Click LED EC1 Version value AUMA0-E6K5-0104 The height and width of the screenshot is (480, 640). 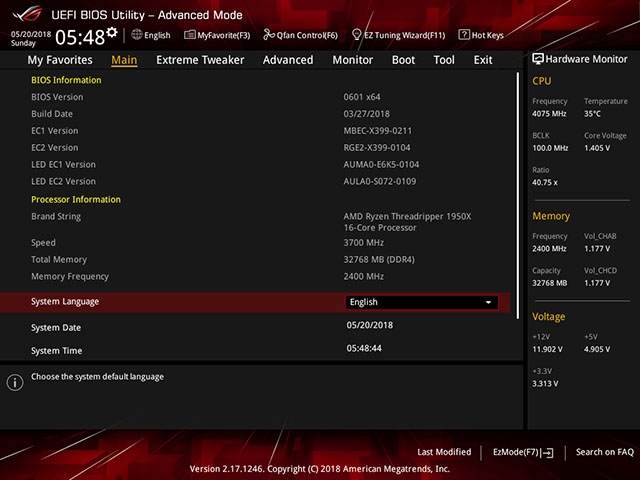coord(381,164)
